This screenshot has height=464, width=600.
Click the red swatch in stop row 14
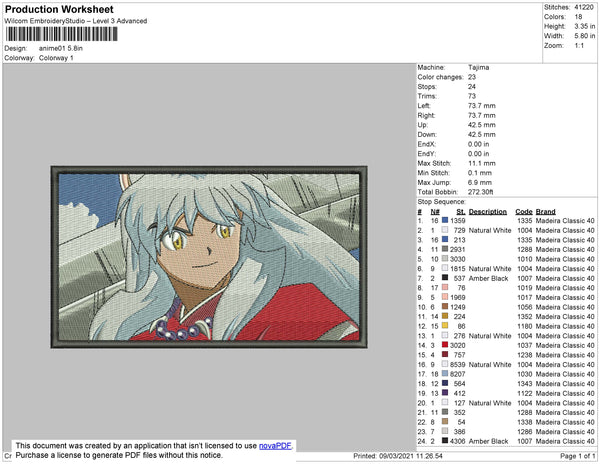pyautogui.click(x=445, y=345)
